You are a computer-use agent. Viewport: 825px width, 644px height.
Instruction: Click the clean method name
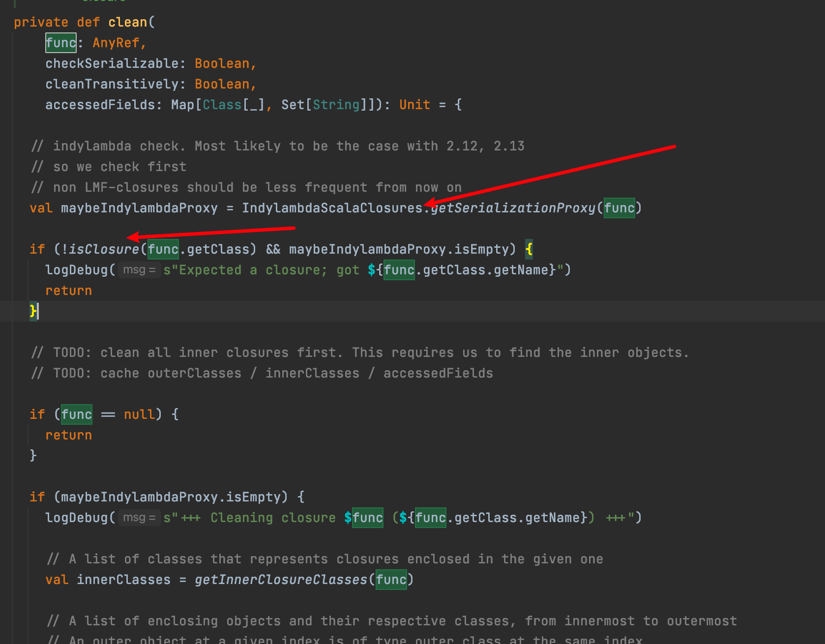(128, 22)
